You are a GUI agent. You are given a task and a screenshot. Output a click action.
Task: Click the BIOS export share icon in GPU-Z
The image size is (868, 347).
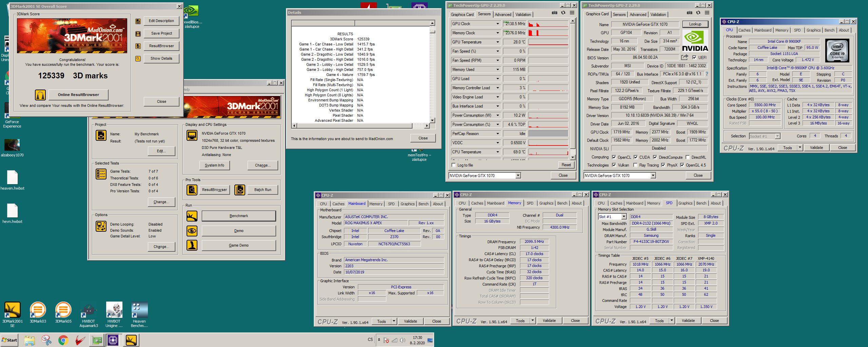coord(685,57)
